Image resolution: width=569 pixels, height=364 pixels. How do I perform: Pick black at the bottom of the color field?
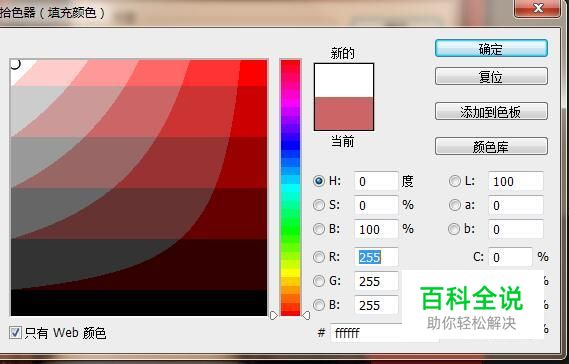coord(139,303)
